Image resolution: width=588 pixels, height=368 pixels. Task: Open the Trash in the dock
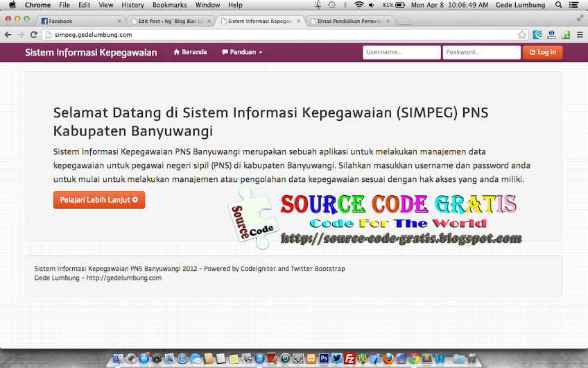pyautogui.click(x=472, y=358)
